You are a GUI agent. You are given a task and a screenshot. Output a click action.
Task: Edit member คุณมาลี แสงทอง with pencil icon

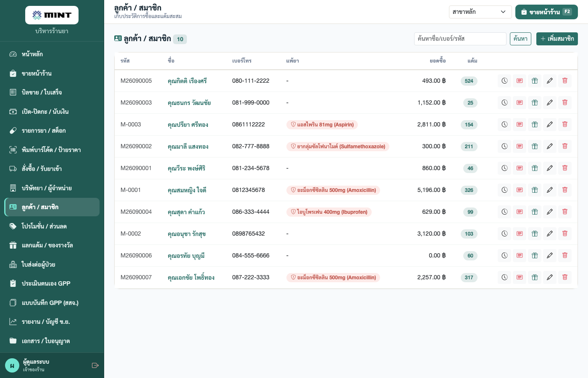pos(550,146)
